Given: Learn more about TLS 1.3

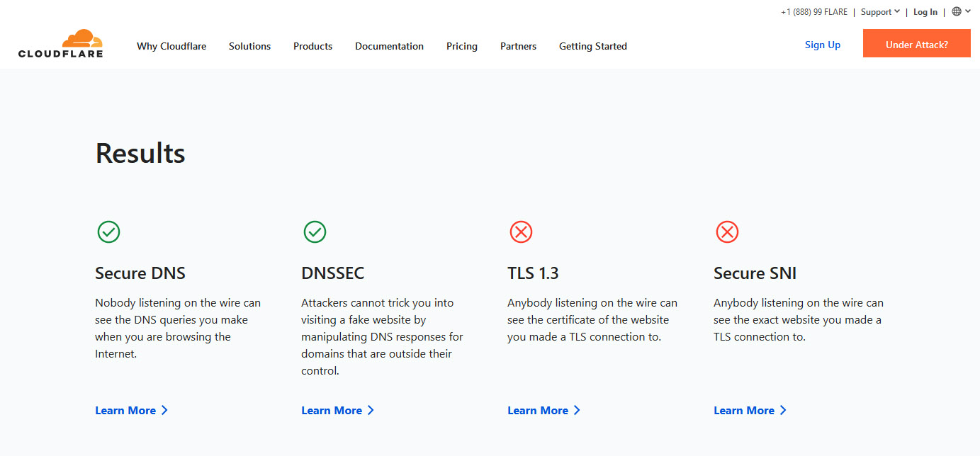Looking at the screenshot, I should pyautogui.click(x=543, y=411).
